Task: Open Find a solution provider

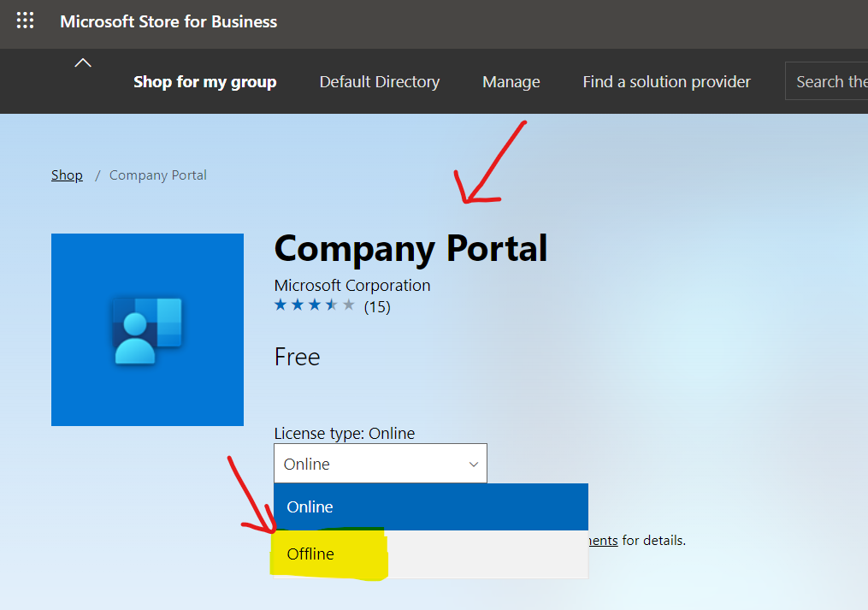Action: click(666, 82)
